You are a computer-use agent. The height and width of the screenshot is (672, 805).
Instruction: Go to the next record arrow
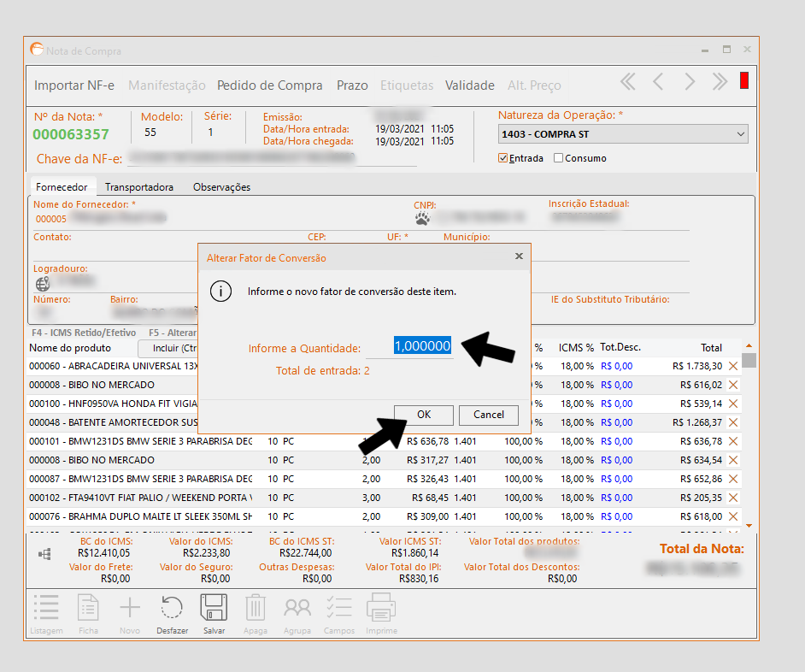pyautogui.click(x=690, y=82)
